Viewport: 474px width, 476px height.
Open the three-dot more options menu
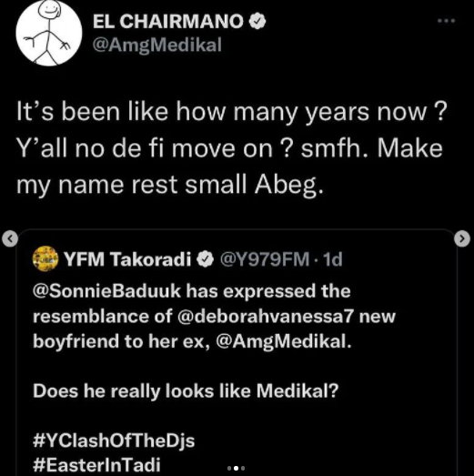pyautogui.click(x=446, y=21)
